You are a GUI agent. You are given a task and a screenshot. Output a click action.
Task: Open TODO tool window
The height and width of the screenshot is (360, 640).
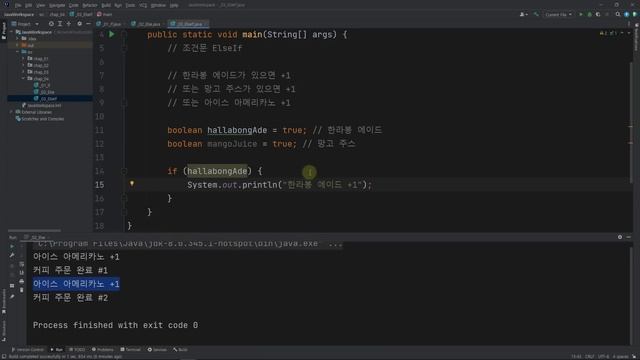(77, 349)
